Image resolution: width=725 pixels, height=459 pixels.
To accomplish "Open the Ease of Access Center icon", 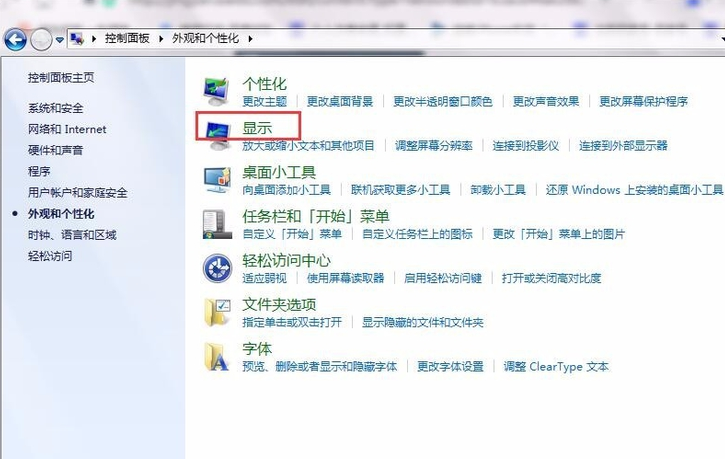I will pyautogui.click(x=217, y=267).
